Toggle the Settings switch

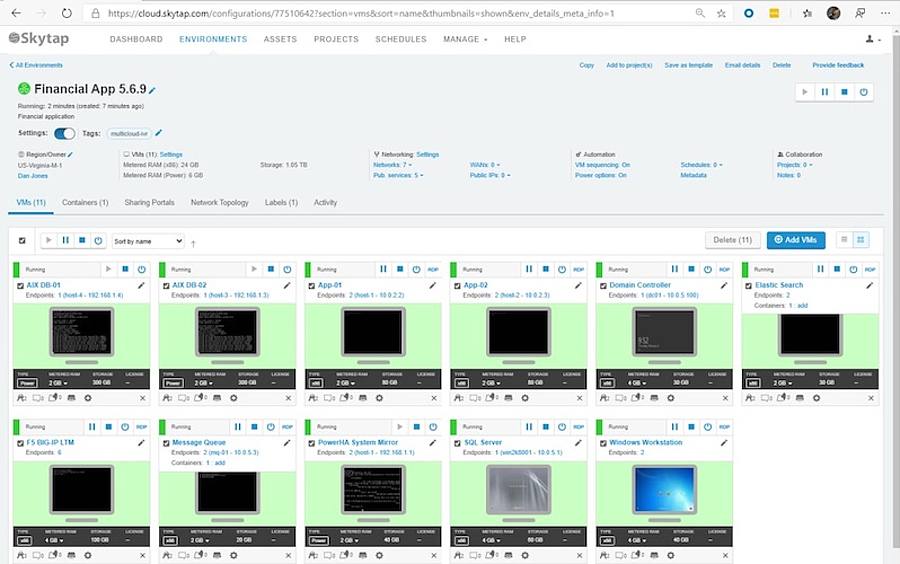point(64,133)
